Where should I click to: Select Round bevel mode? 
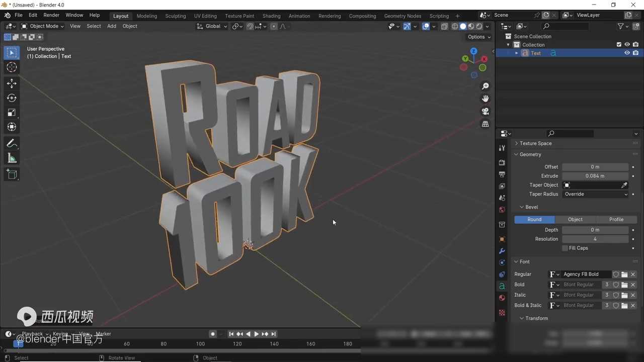point(534,220)
